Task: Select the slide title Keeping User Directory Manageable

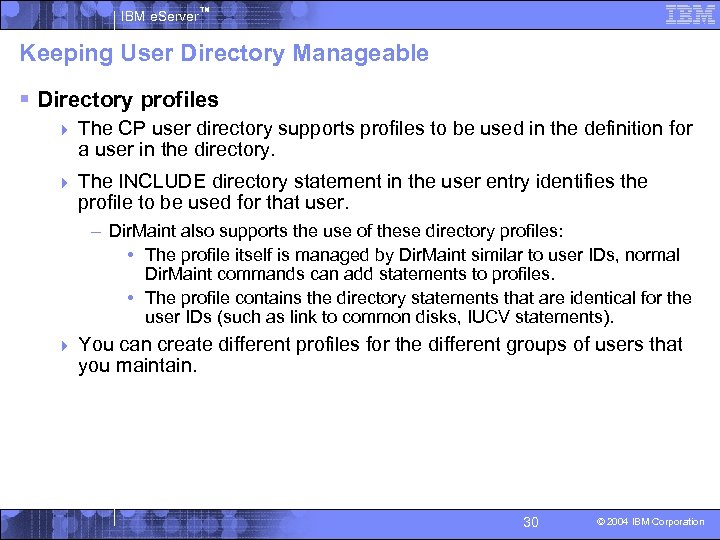Action: [x=224, y=53]
